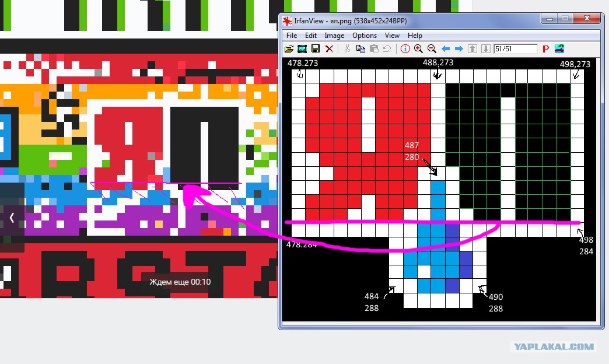Open the Image menu

[x=334, y=36]
